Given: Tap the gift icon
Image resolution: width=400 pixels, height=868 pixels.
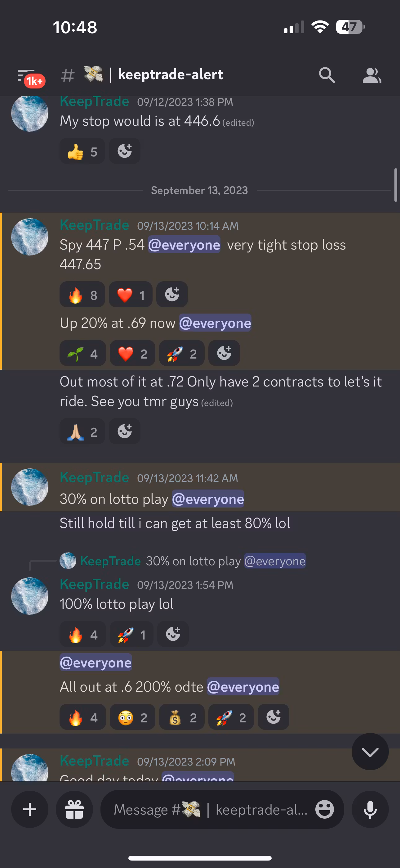Looking at the screenshot, I should (74, 809).
